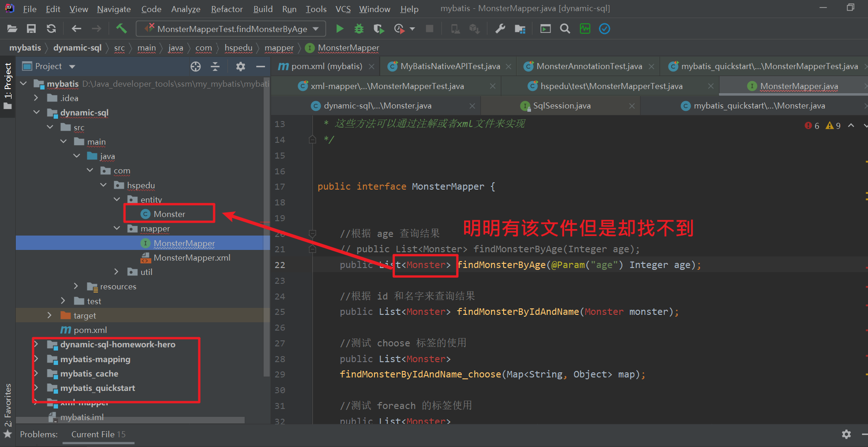Run the configuration with green play icon
The width and height of the screenshot is (868, 447).
340,29
